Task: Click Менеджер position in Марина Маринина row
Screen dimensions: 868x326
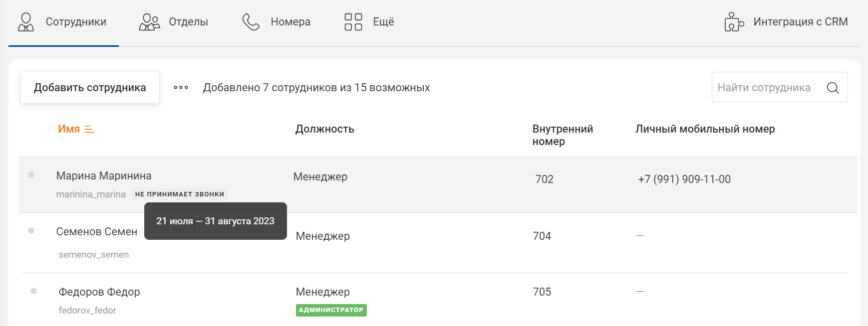Action: pyautogui.click(x=320, y=177)
